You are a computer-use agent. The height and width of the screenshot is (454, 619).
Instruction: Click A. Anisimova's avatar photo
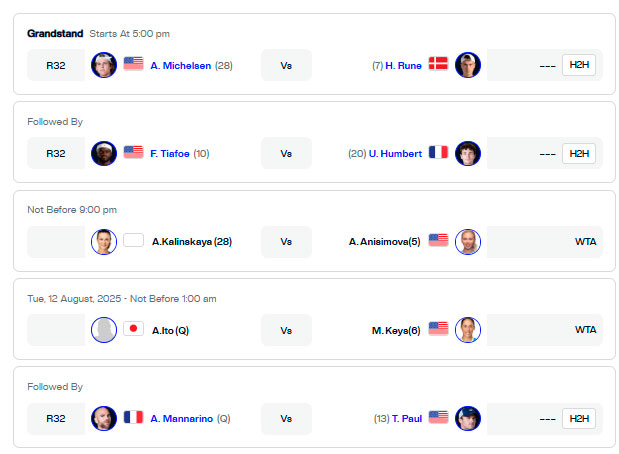tap(468, 242)
